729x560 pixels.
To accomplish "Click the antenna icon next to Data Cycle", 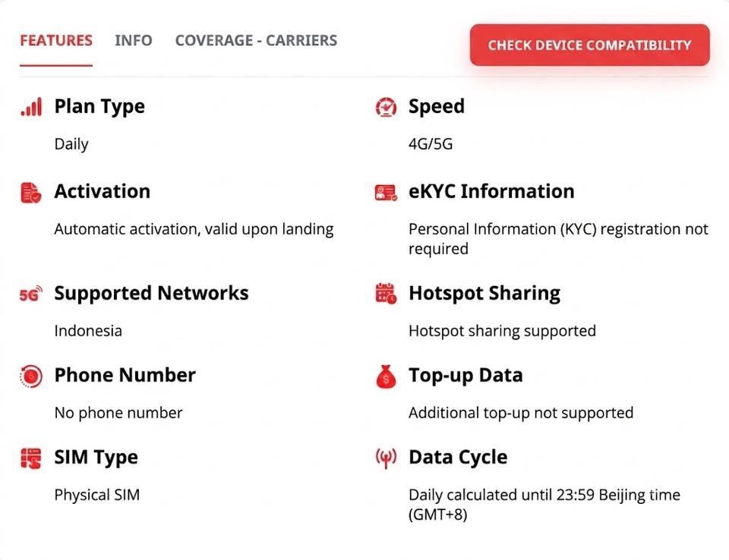I will click(386, 458).
